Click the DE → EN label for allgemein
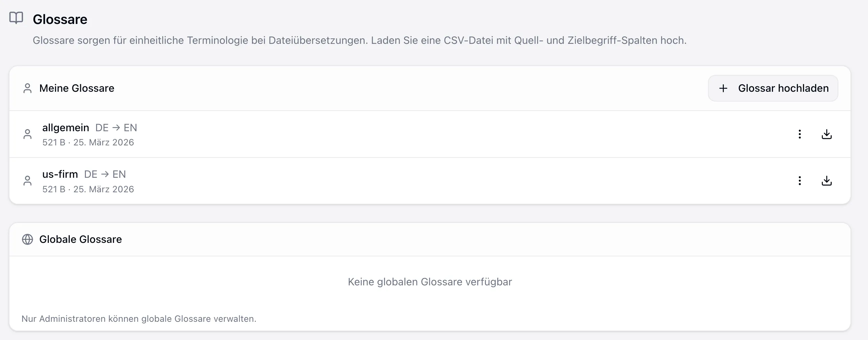868x340 pixels. point(116,128)
